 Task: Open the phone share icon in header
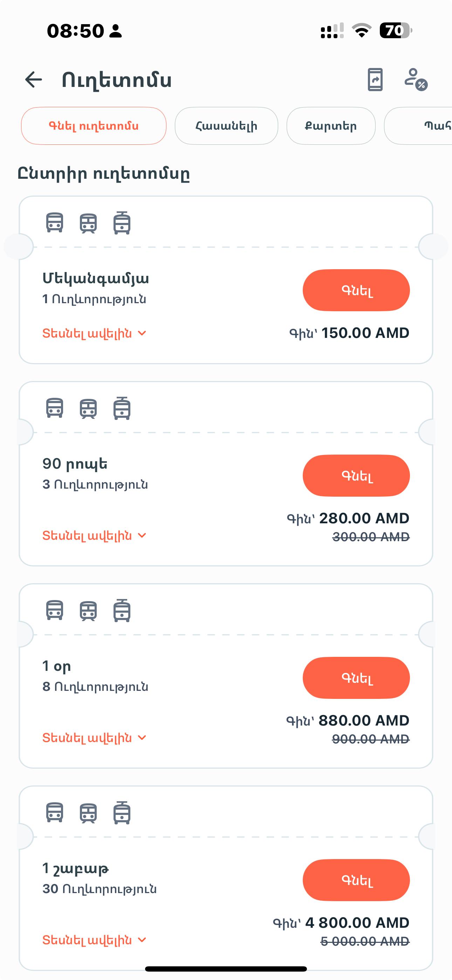point(375,80)
